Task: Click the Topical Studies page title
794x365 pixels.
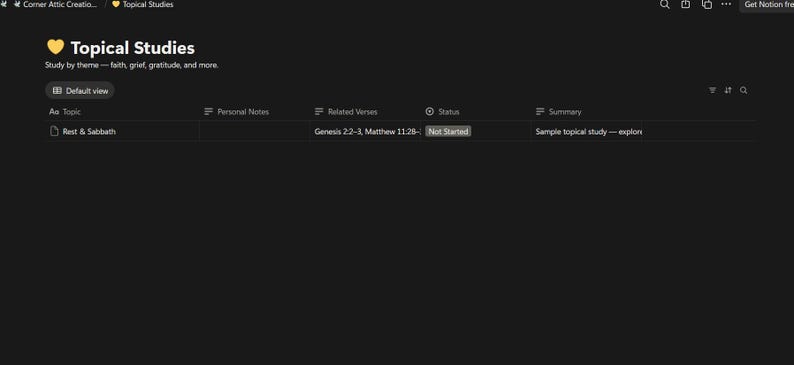Action: 133,48
